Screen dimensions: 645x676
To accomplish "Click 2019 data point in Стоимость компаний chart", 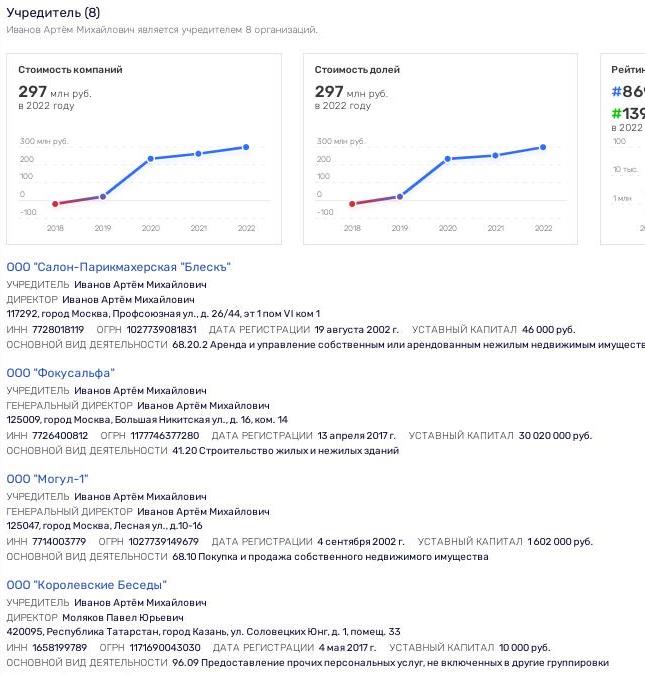I will point(103,197).
